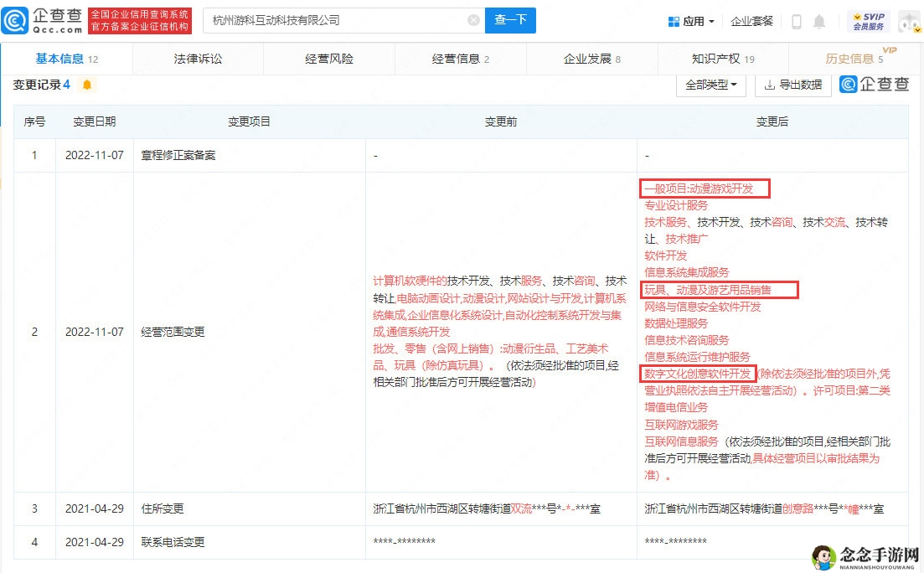924x573 pixels.
Task: Click 玩具、动漫及游艺用品销售 text
Action: tap(708, 290)
